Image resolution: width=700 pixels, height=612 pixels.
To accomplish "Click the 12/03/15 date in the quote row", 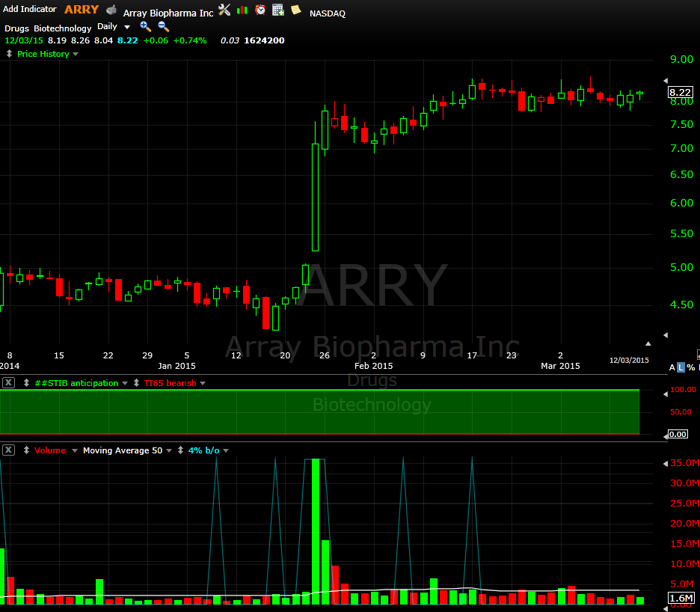I will coord(24,40).
